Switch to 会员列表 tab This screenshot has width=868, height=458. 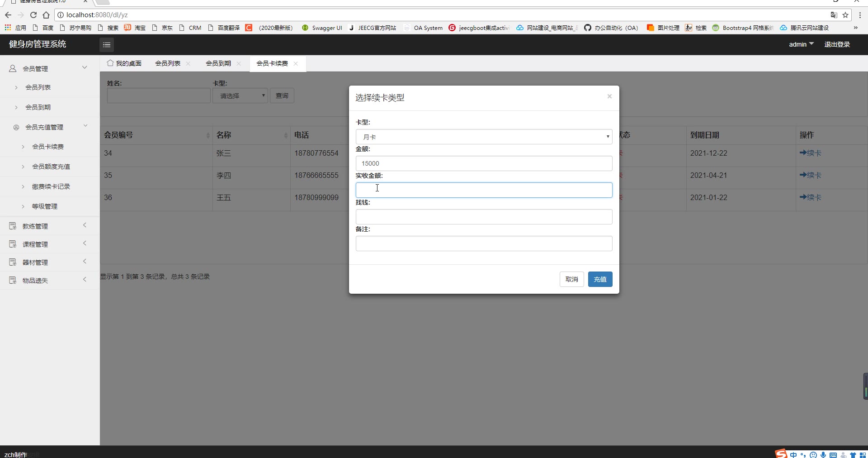pos(168,63)
